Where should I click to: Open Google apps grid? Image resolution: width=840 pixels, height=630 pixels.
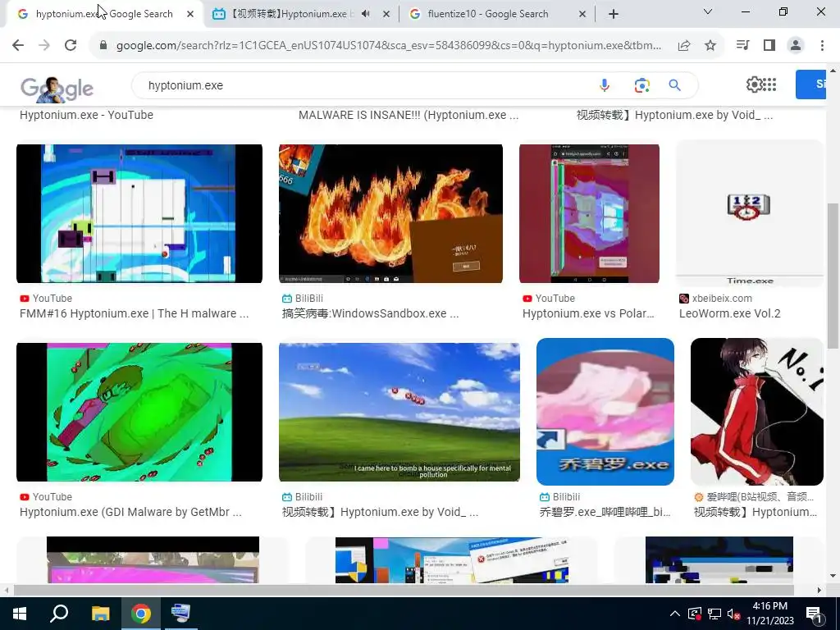pos(769,84)
